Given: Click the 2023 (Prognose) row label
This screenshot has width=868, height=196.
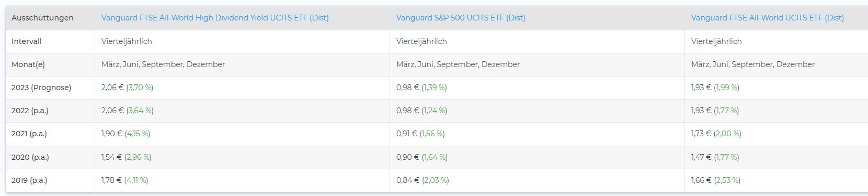Looking at the screenshot, I should pyautogui.click(x=41, y=88).
